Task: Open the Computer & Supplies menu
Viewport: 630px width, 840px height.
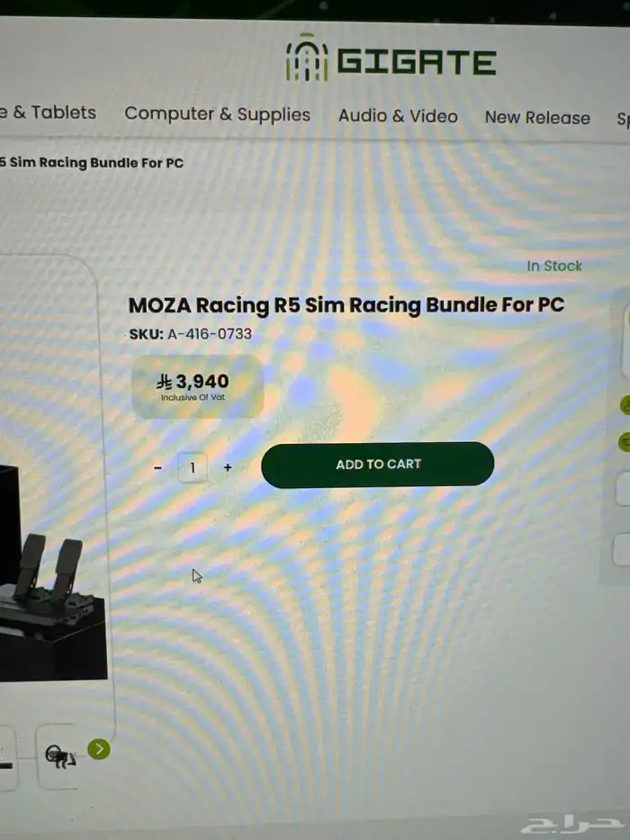Action: [x=217, y=114]
